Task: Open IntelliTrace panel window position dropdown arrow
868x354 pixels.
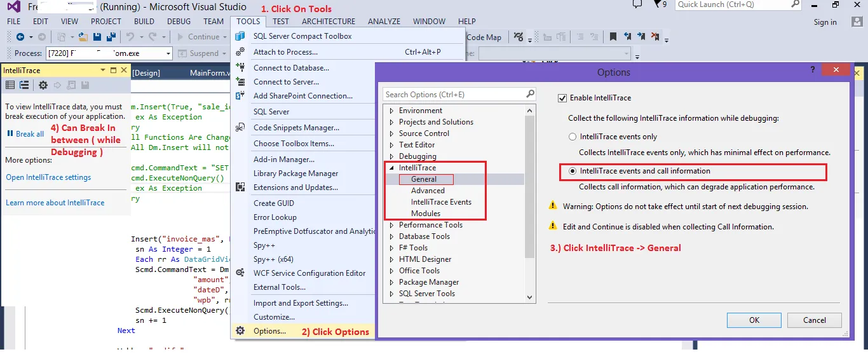Action: [103, 70]
